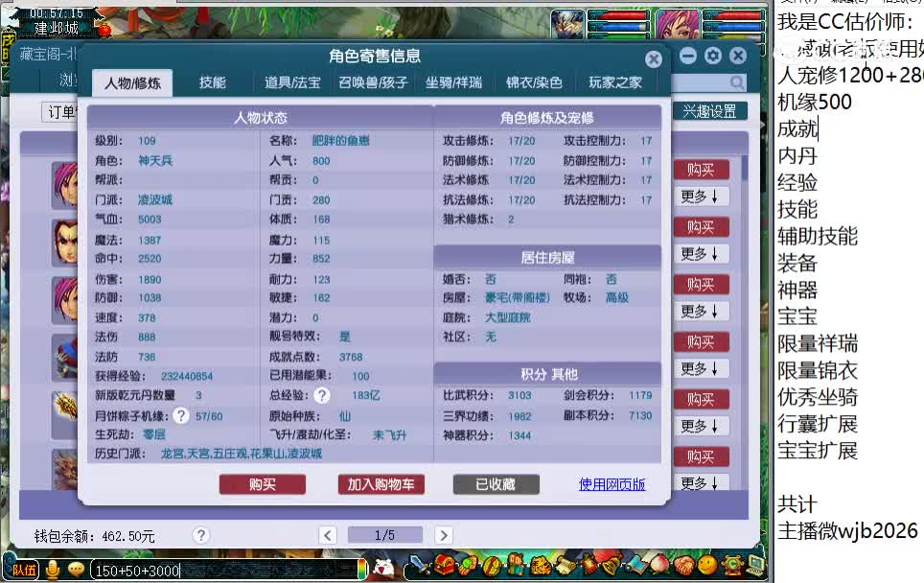Open the 玩家之家 tab

pyautogui.click(x=615, y=82)
